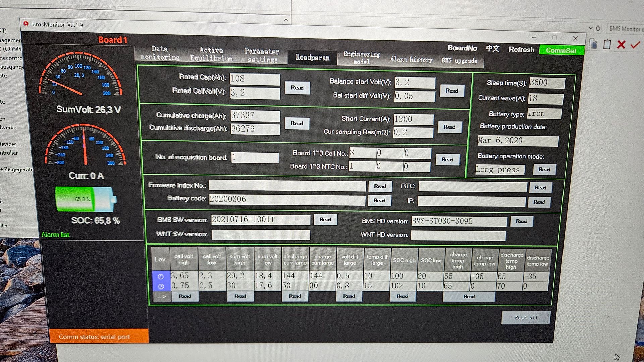
Task: Select the level 2 circle icon in the alarm table
Action: pos(161,286)
